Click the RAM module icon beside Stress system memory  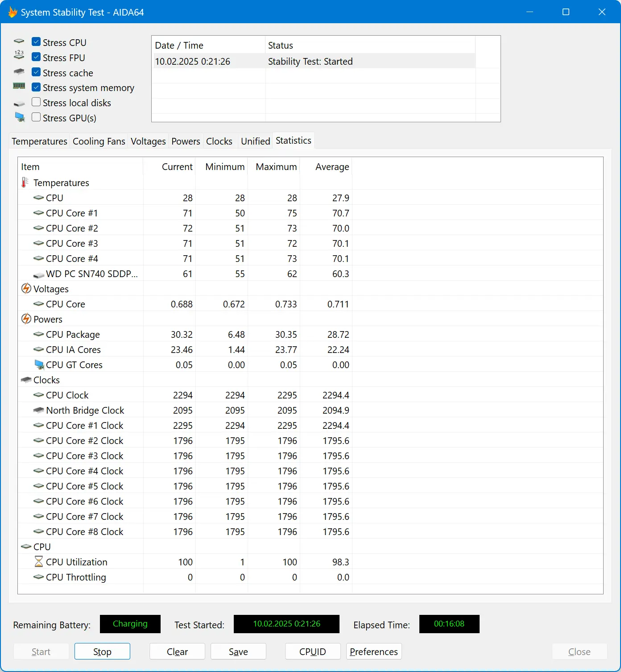tap(19, 86)
